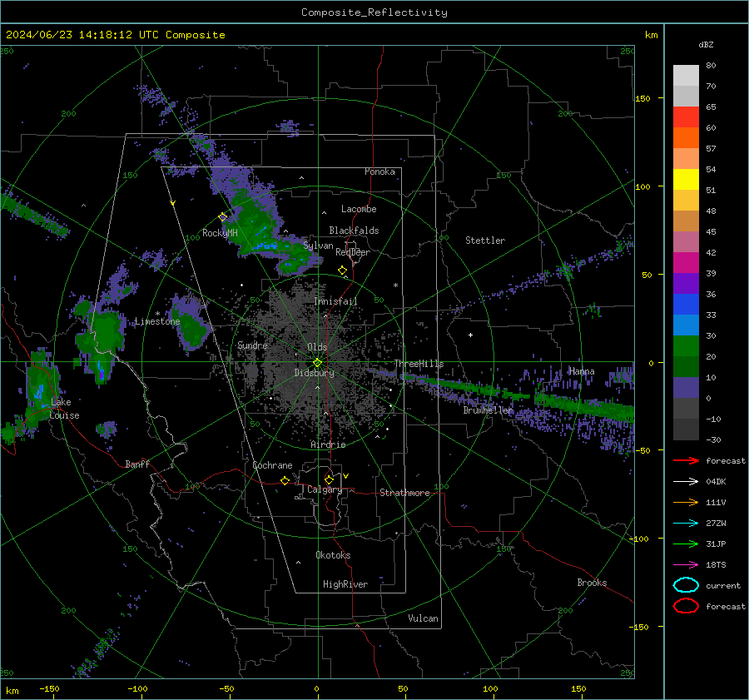Screen dimensions: 749x700
Task: Click the yellow diamond marker near RockyMH
Action: point(222,217)
